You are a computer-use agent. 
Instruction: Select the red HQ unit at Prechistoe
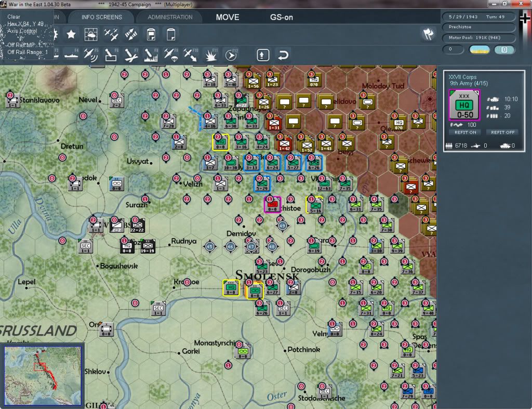pos(272,205)
